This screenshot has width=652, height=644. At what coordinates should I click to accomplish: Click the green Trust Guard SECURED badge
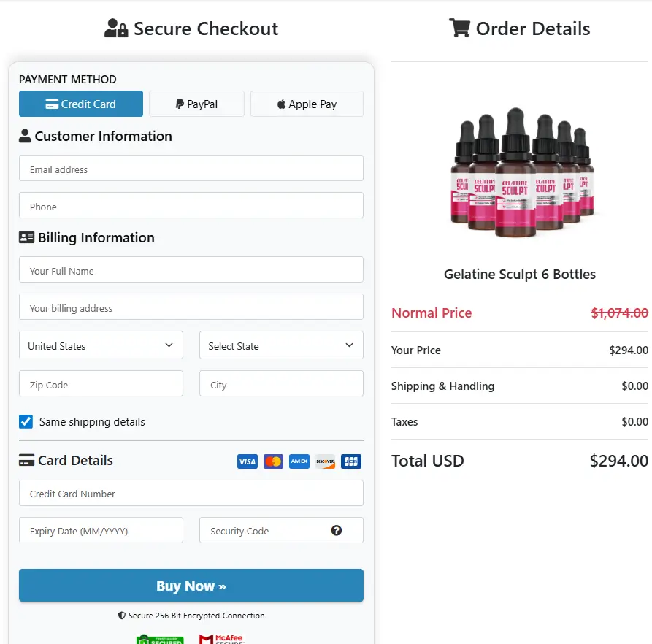click(x=160, y=640)
